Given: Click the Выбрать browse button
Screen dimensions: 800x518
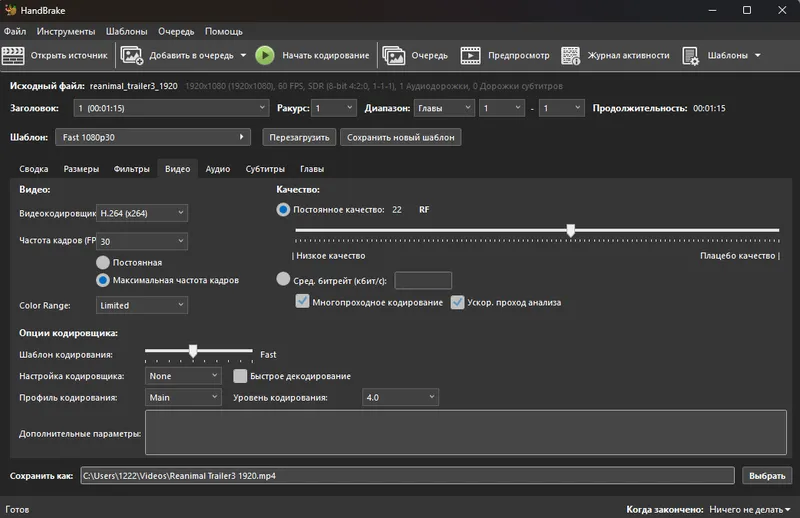Looking at the screenshot, I should (x=767, y=476).
